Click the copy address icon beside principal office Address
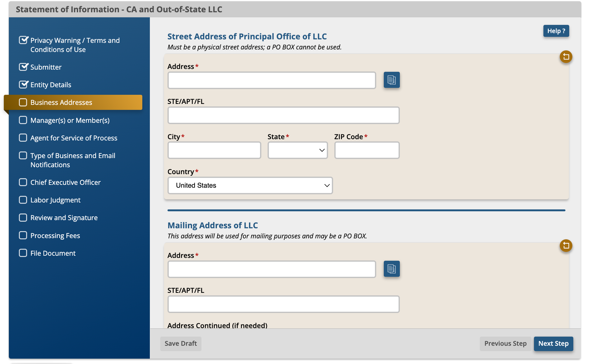Viewport: 590px width, 364px height. (x=392, y=80)
